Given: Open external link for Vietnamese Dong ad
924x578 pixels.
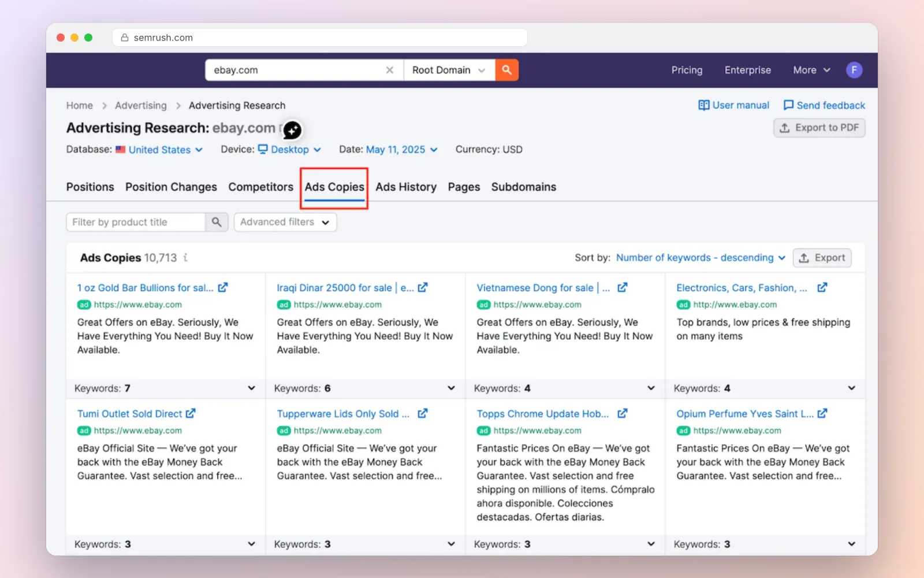Looking at the screenshot, I should point(622,287).
